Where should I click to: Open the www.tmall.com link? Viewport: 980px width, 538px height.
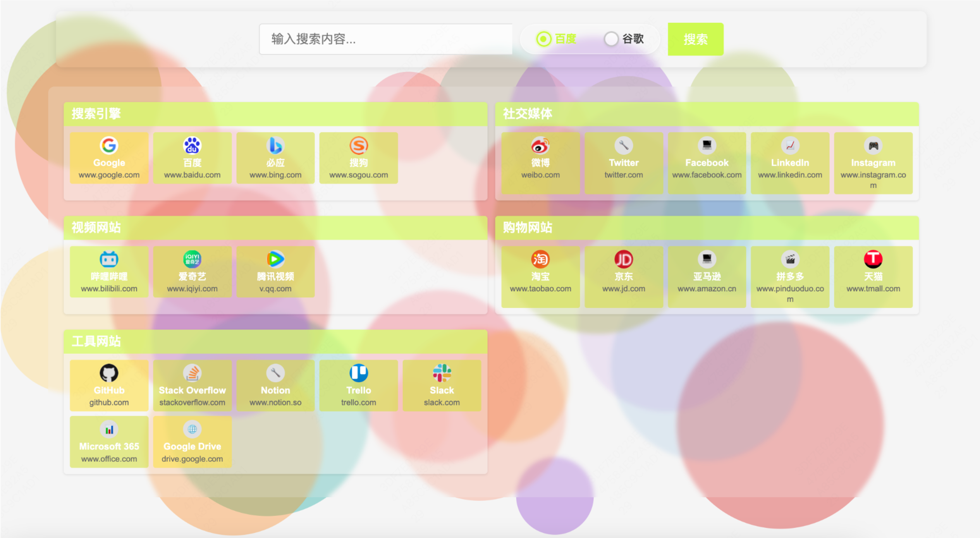click(x=873, y=289)
